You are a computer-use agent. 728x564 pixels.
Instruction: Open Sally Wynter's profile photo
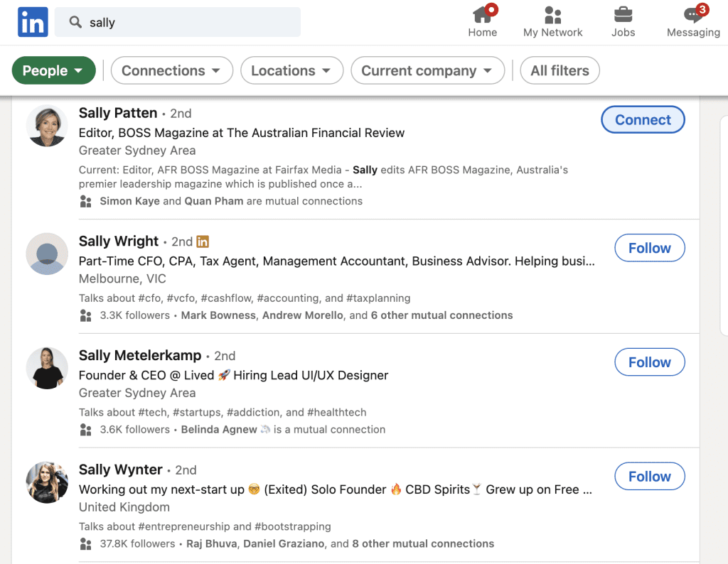47,482
